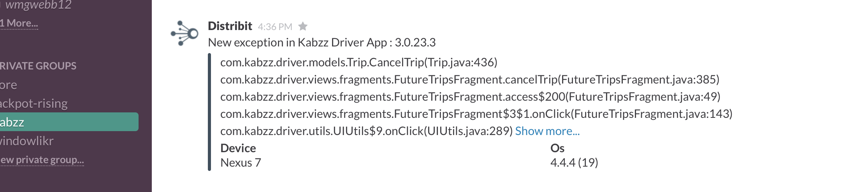Click the PRIVATE GROUPS section header
The image size is (868, 192).
click(38, 66)
